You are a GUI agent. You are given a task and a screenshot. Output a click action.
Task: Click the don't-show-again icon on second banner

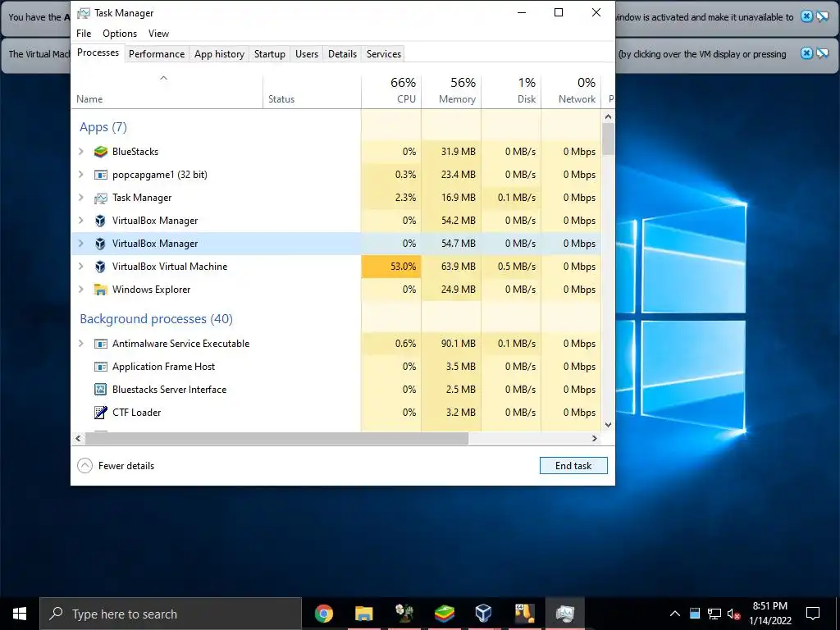pyautogui.click(x=822, y=53)
